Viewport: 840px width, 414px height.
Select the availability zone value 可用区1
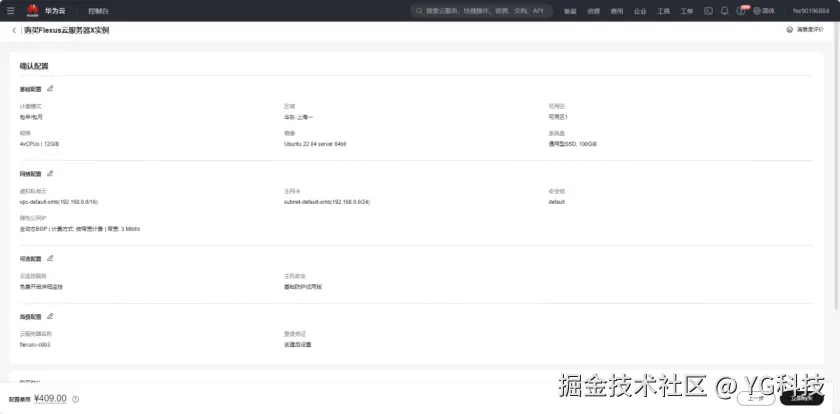pyautogui.click(x=558, y=117)
